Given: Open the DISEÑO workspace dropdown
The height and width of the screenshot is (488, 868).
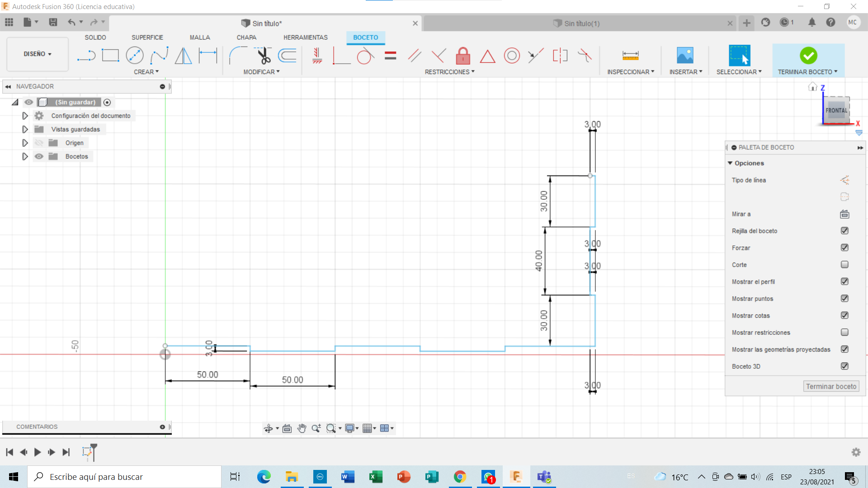Looking at the screenshot, I should pos(38,54).
